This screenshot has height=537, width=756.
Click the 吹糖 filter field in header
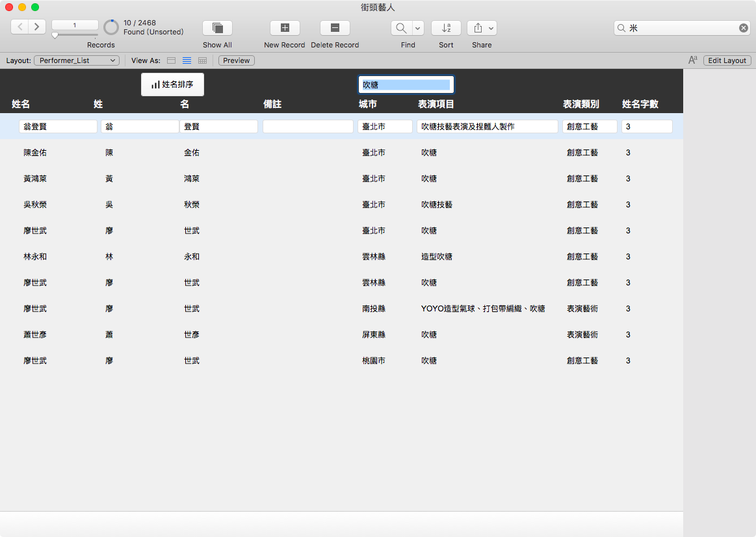coord(406,85)
